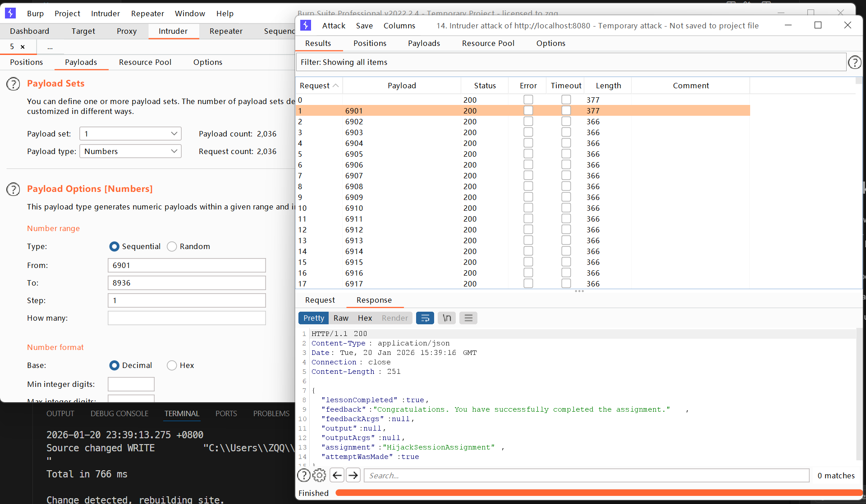Open the Attack menu
The image size is (866, 504).
pos(333,26)
